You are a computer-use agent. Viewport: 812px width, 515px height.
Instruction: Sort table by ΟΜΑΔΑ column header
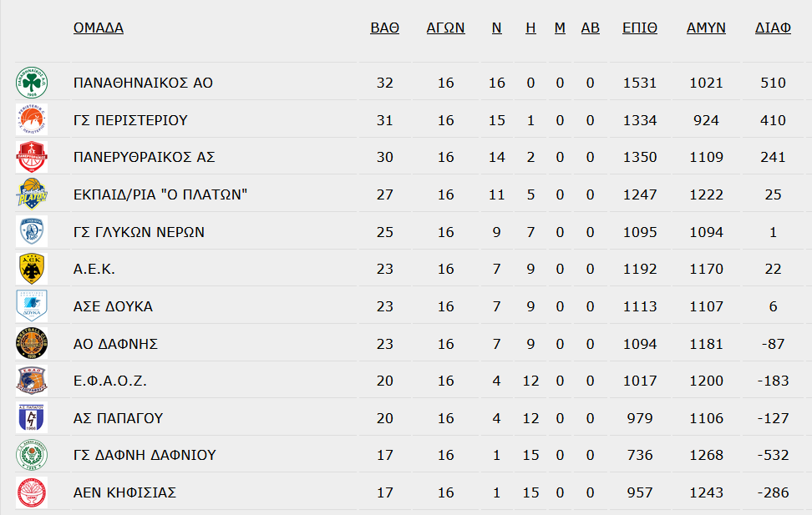click(99, 28)
